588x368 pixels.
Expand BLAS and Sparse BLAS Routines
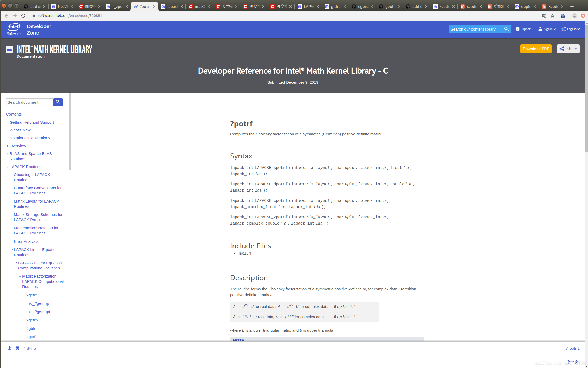[7, 154]
